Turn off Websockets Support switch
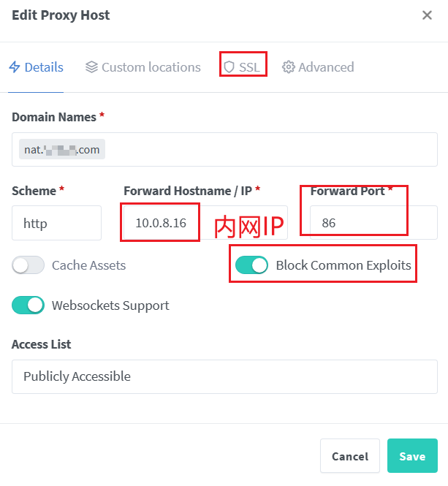The height and width of the screenshot is (486, 448). coord(29,305)
